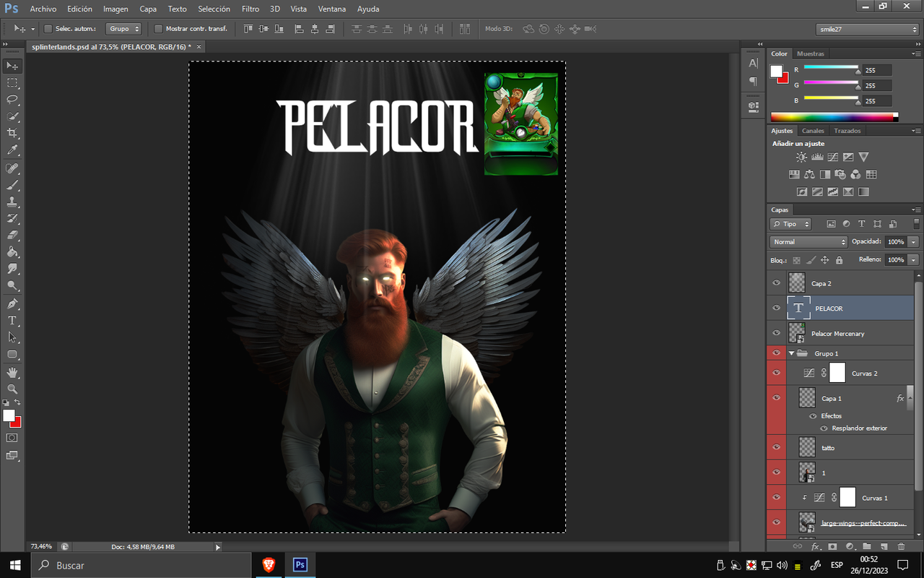Collapse the Grupo 1 group triangle
This screenshot has height=578, width=924.
(791, 353)
